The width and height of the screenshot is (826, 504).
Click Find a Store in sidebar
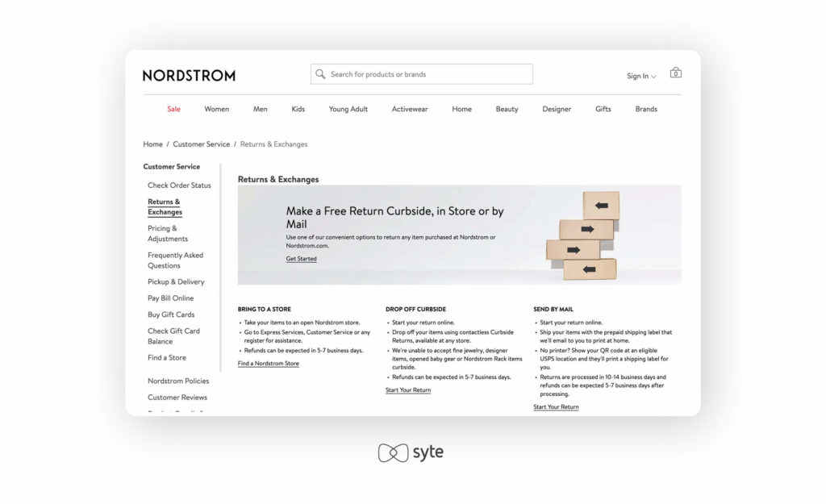pyautogui.click(x=167, y=357)
